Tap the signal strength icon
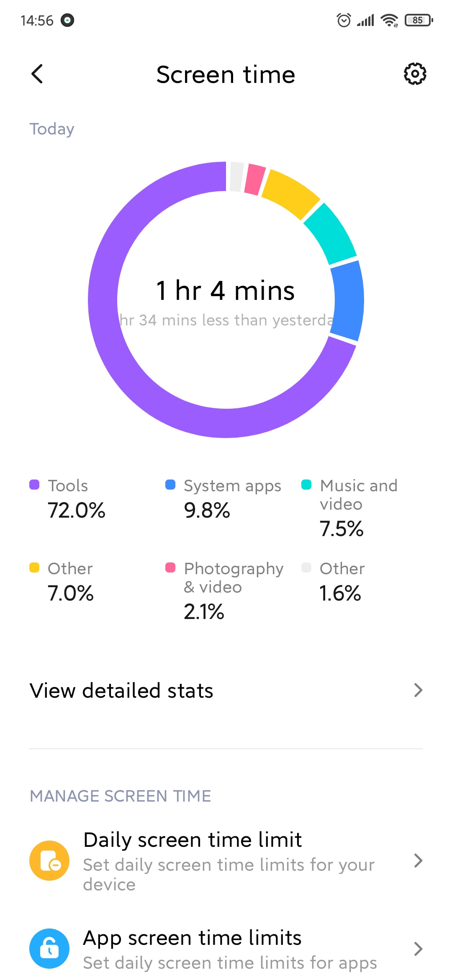Screen dimensions: 452x980 click(365, 20)
